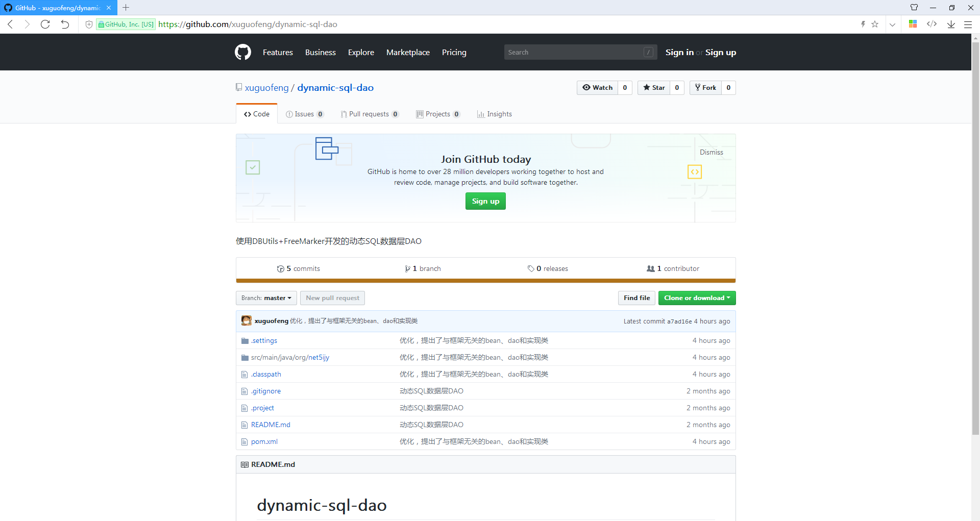Click xuguofeng's commit author avatar
980x521 pixels.
click(x=247, y=320)
